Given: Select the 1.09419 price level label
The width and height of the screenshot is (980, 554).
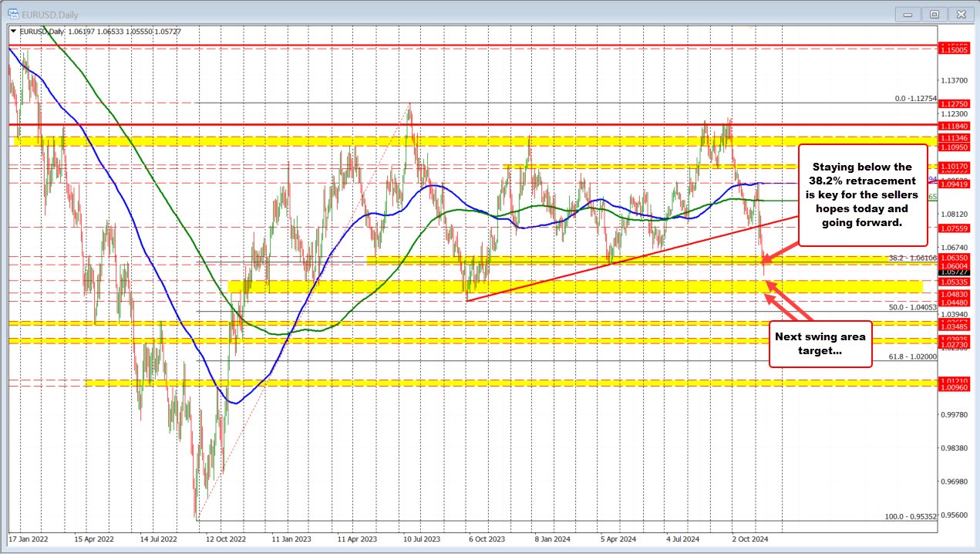Looking at the screenshot, I should tap(953, 184).
